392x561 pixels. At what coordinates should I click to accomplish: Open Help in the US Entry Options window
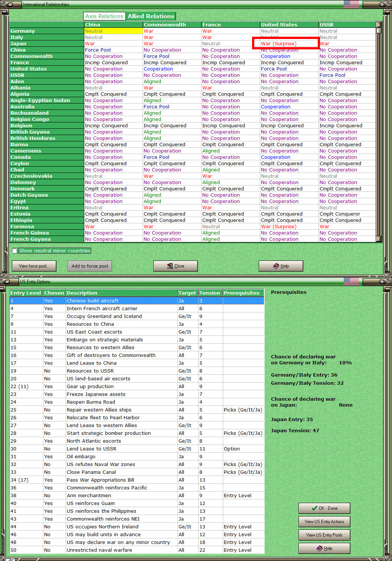tap(324, 548)
